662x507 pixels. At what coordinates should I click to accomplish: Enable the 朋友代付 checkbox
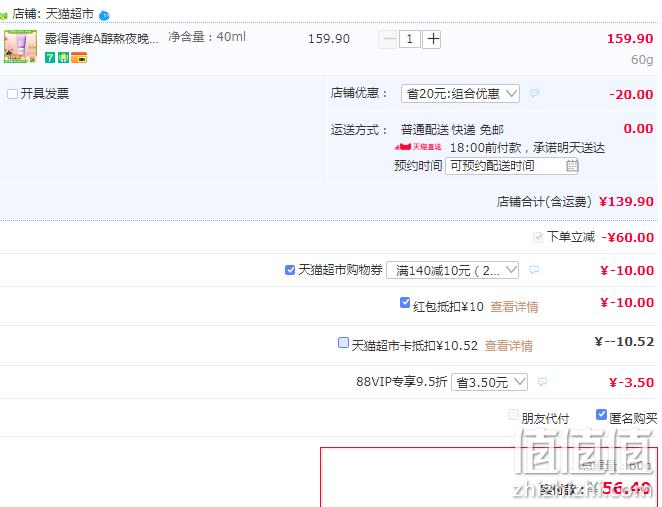[x=513, y=414]
